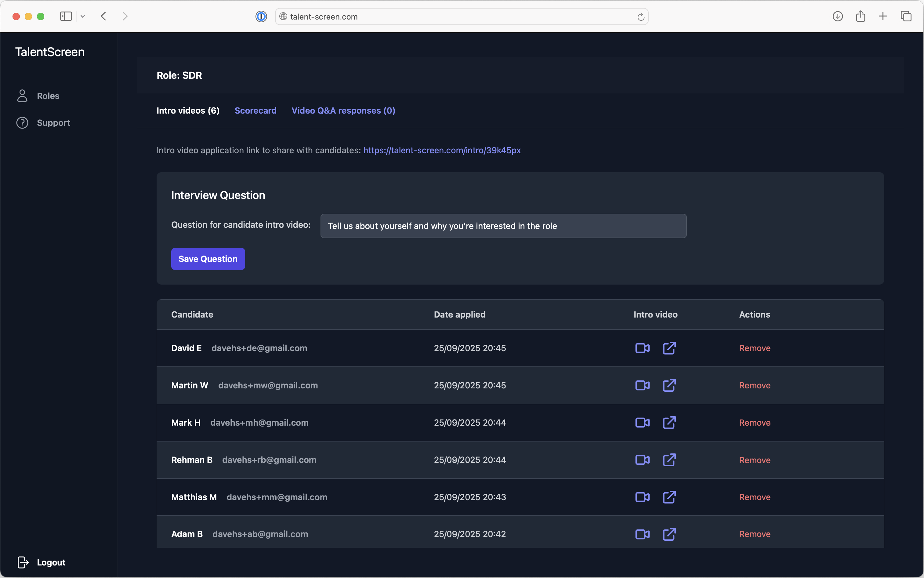Go to Roles in sidebar
924x578 pixels.
(48, 96)
